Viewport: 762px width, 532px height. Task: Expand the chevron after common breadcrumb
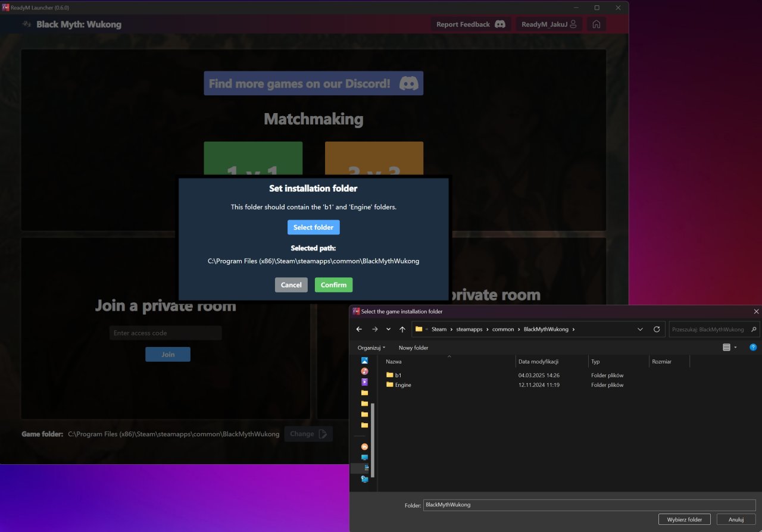coord(519,329)
